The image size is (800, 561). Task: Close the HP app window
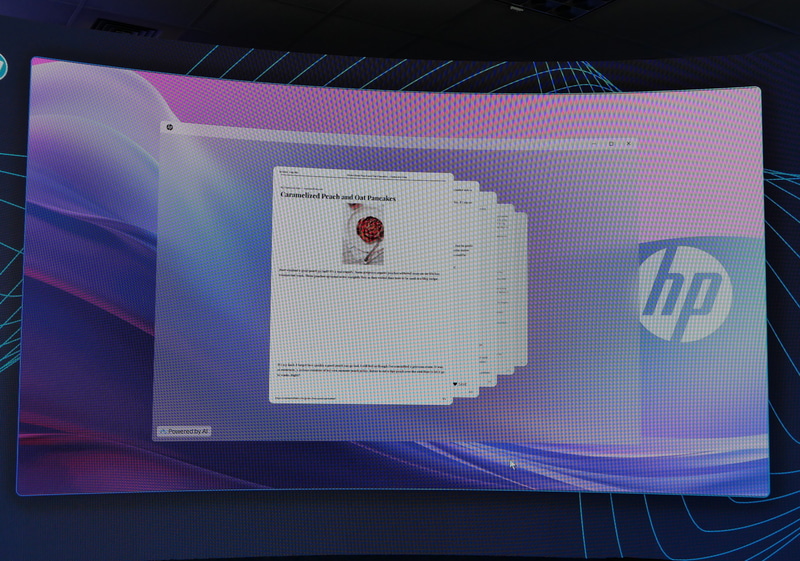[629, 143]
